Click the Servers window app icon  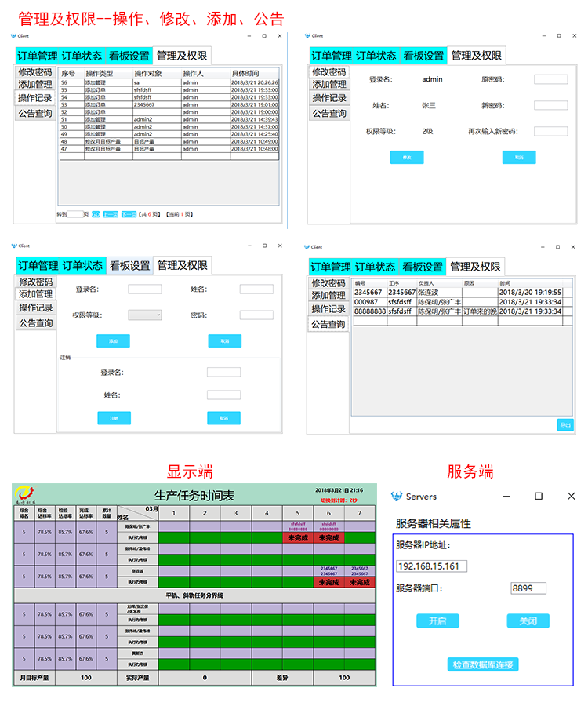pyautogui.click(x=397, y=497)
